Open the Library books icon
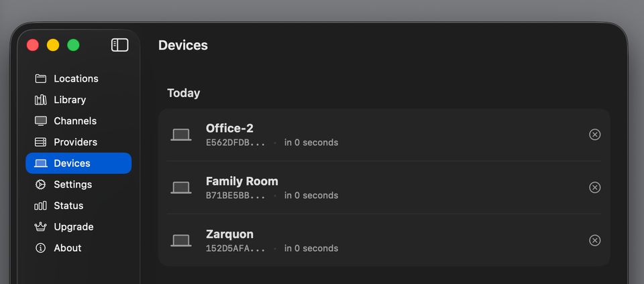Screen dimensions: 644x284 (41, 100)
